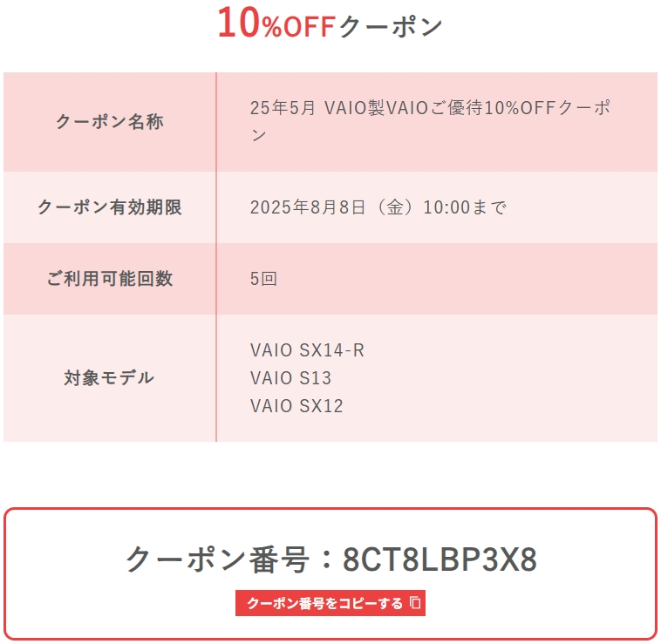The image size is (661, 644).
Task: Click the 5回 usage count value
Action: [263, 279]
